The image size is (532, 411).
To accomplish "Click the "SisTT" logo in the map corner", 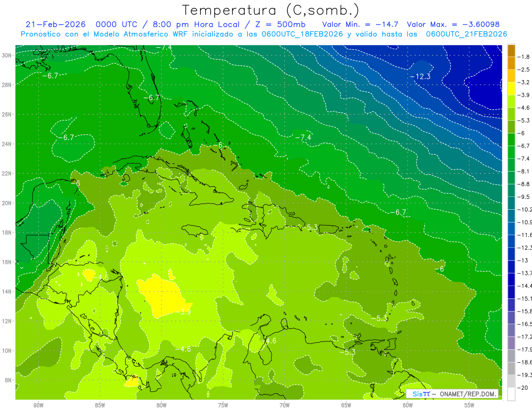I will 421,394.
